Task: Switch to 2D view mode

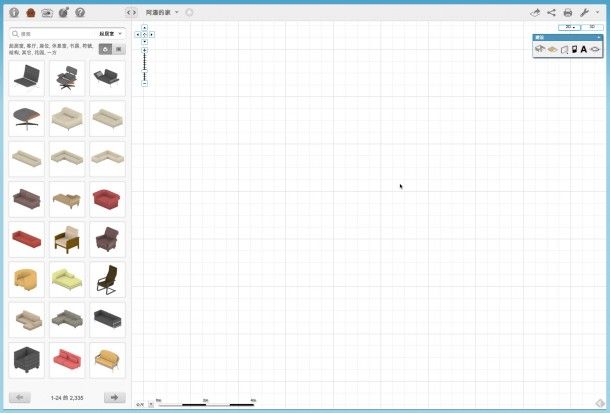Action: click(569, 26)
